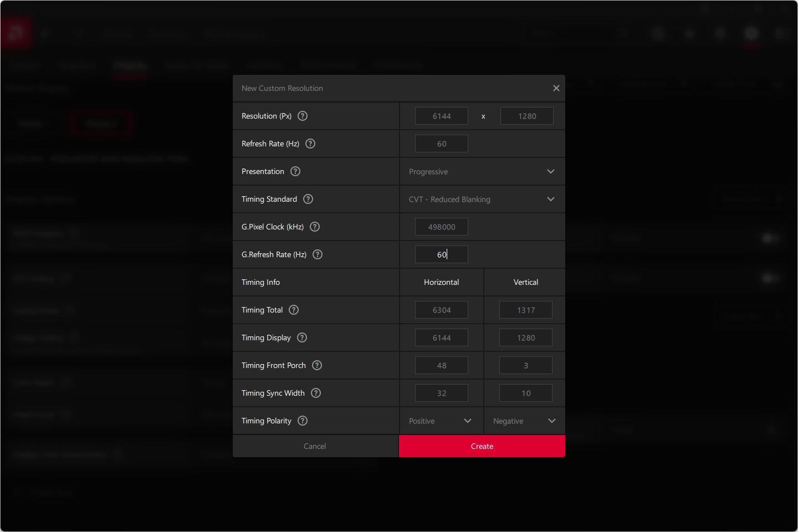The height and width of the screenshot is (532, 798).
Task: Click Cancel to discard the custom resolution
Action: (315, 446)
